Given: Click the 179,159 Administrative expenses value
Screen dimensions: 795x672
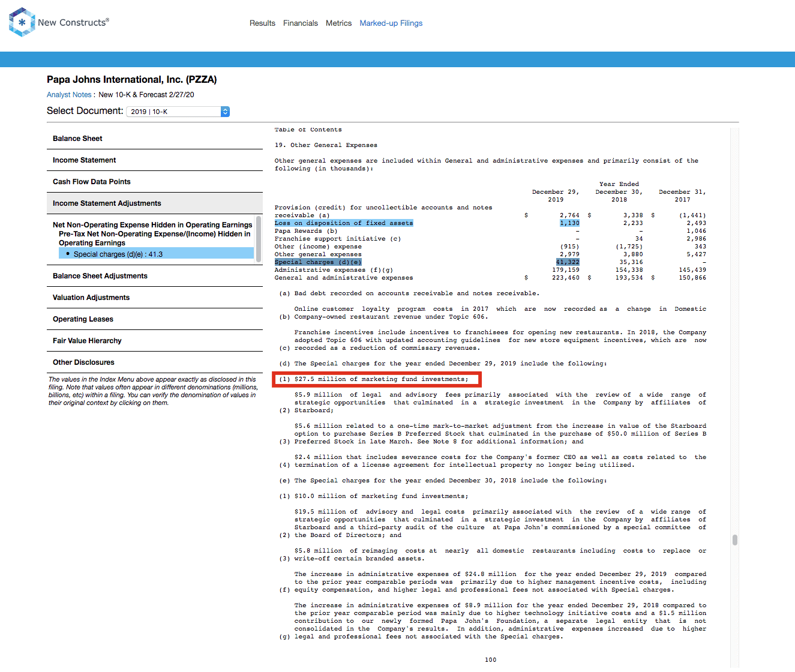Looking at the screenshot, I should 566,270.
